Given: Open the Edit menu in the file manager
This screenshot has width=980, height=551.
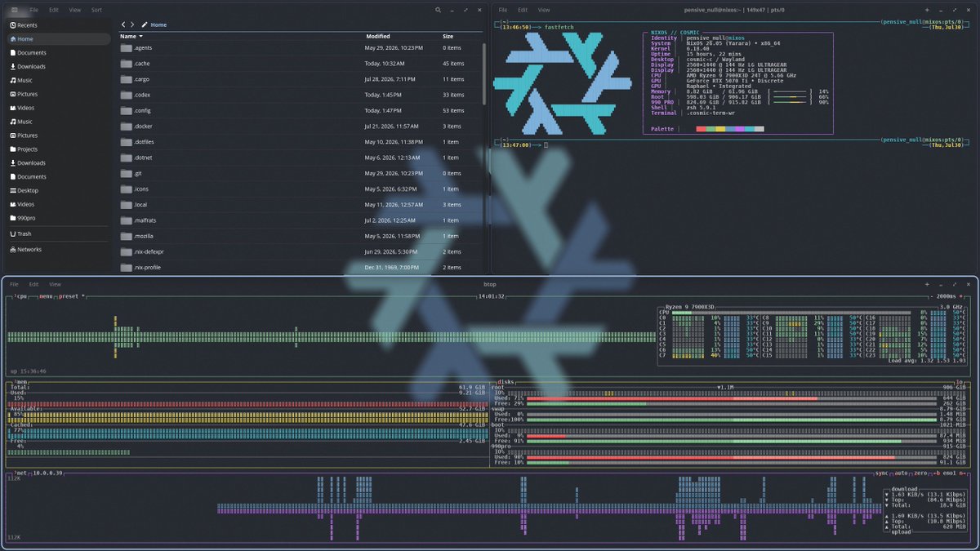Looking at the screenshot, I should [x=54, y=10].
